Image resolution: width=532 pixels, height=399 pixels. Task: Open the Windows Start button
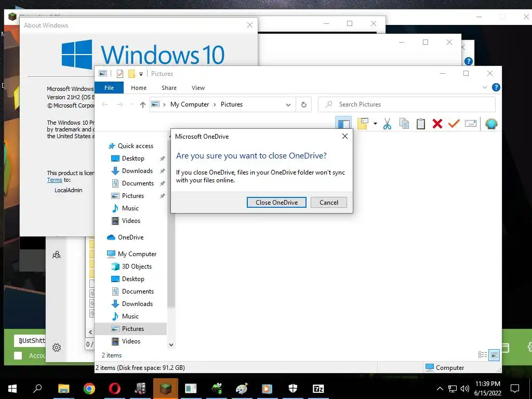click(x=12, y=389)
